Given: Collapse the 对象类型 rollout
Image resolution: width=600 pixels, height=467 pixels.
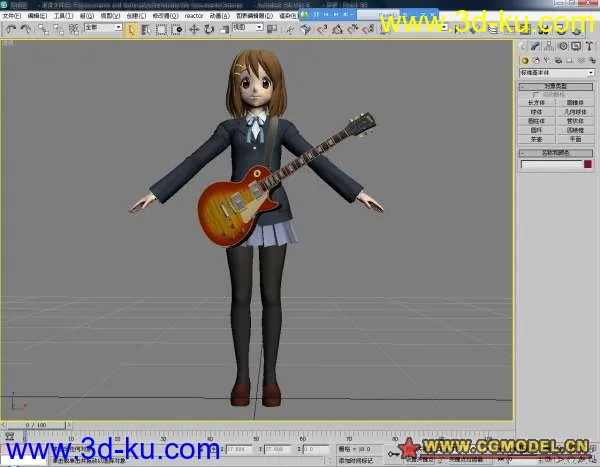Looking at the screenshot, I should pos(556,87).
